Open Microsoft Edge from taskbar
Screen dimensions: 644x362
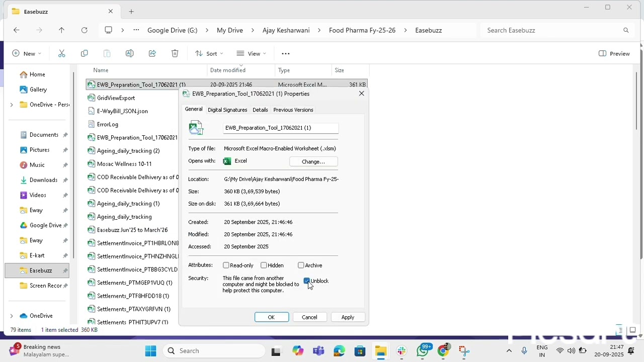[339, 351]
